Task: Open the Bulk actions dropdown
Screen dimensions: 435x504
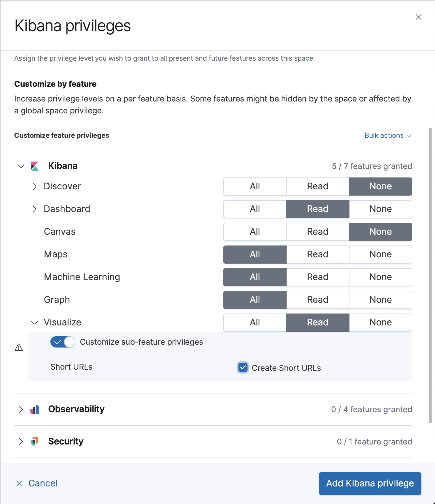Action: pos(388,135)
